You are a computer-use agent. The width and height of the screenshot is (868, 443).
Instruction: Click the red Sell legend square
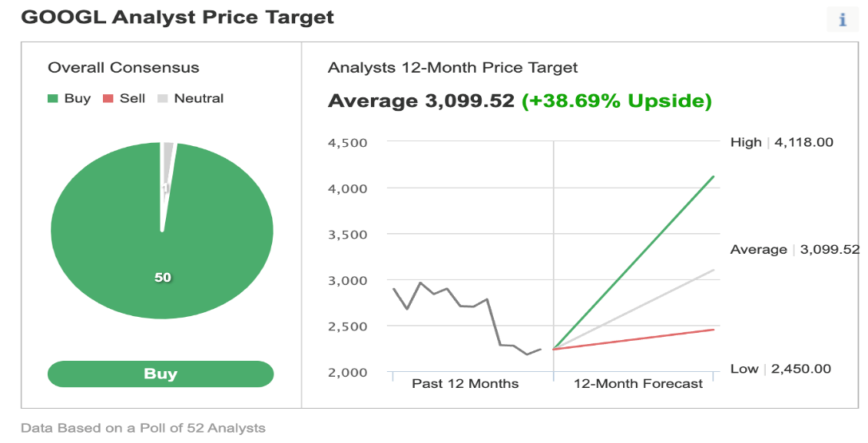[x=108, y=98]
